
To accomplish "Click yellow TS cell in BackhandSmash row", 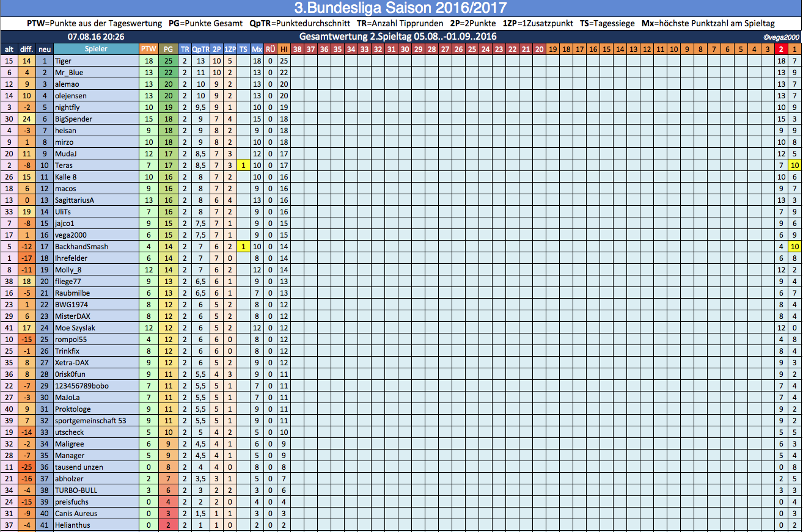I will click(243, 247).
